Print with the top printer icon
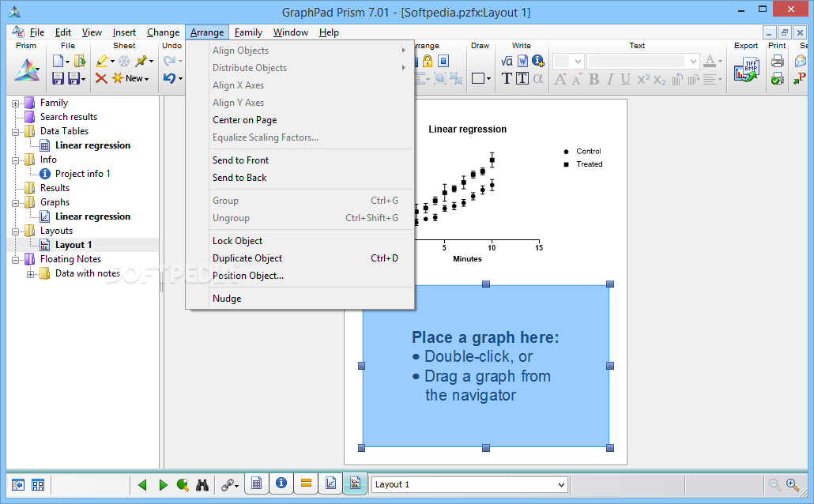814x504 pixels. (x=777, y=62)
